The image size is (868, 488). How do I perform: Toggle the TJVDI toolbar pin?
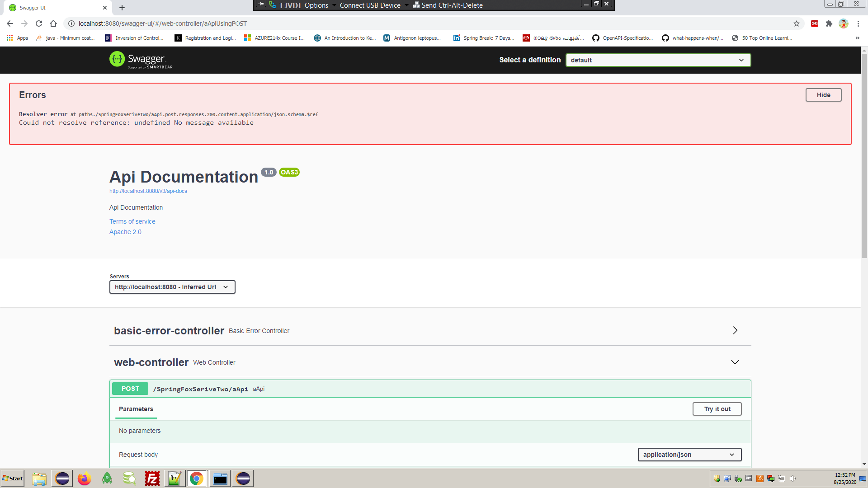pos(261,4)
